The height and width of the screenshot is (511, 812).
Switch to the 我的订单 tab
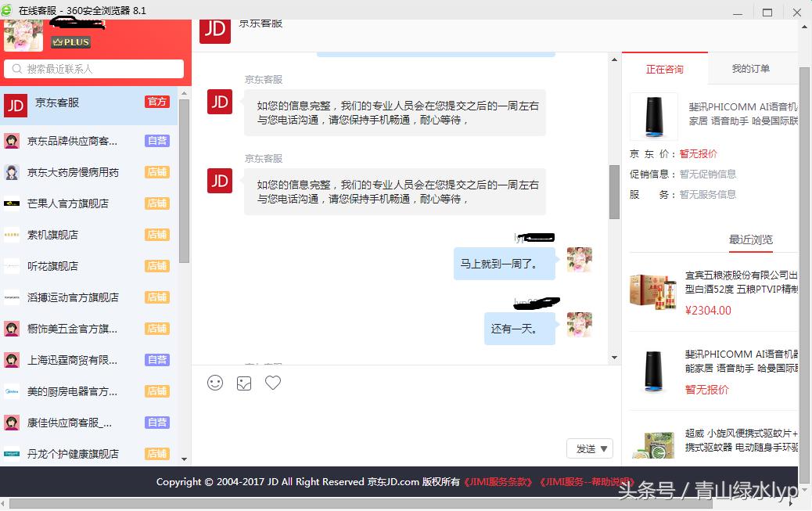coord(749,69)
